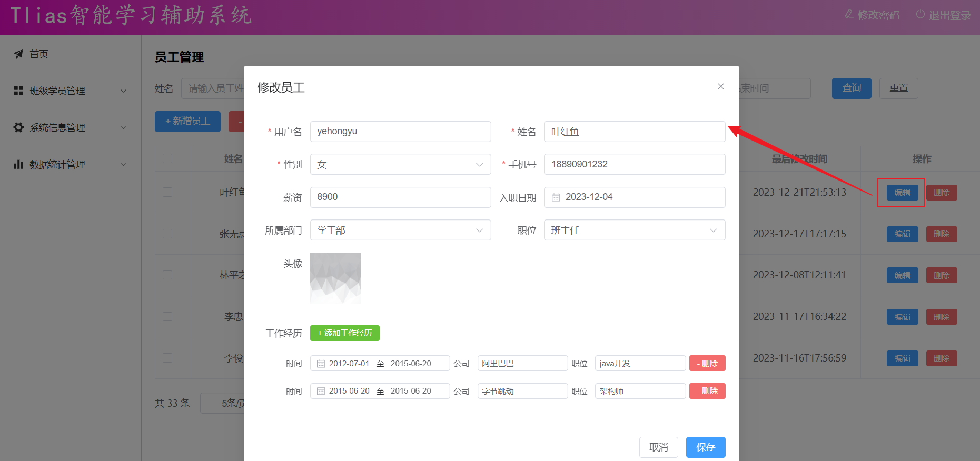Click 编辑 button in the 2023-12-17T17:17:15 row

pos(902,234)
